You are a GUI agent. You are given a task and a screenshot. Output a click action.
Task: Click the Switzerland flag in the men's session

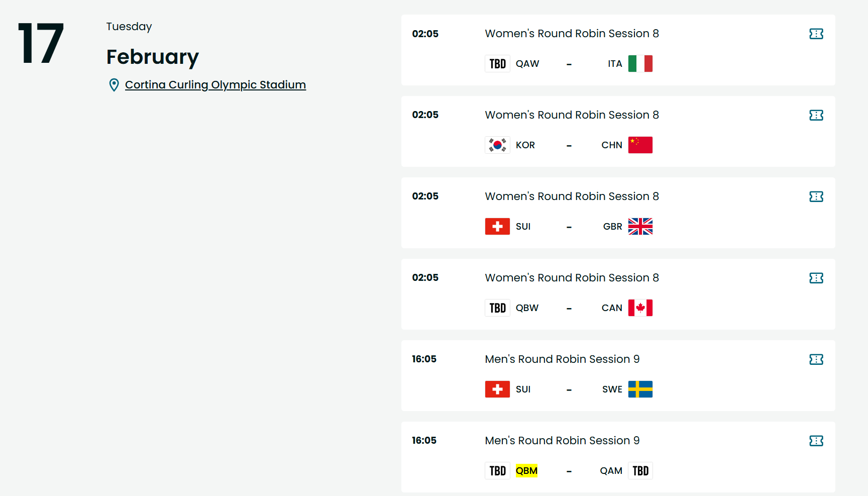point(497,389)
